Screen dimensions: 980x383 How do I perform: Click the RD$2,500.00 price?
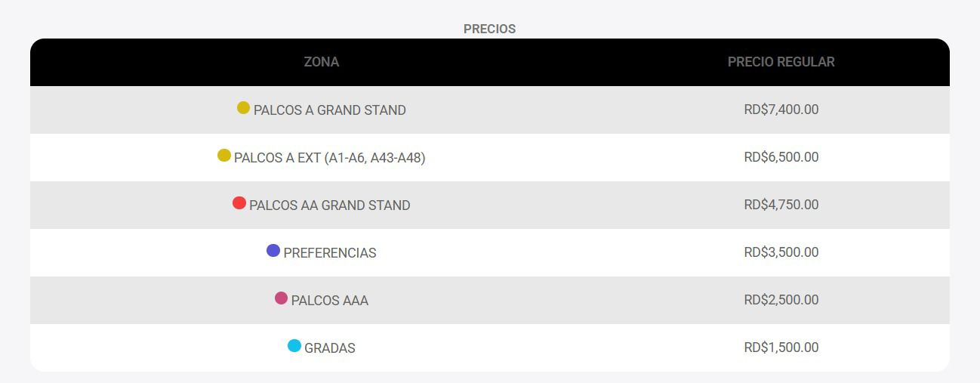pyautogui.click(x=781, y=300)
